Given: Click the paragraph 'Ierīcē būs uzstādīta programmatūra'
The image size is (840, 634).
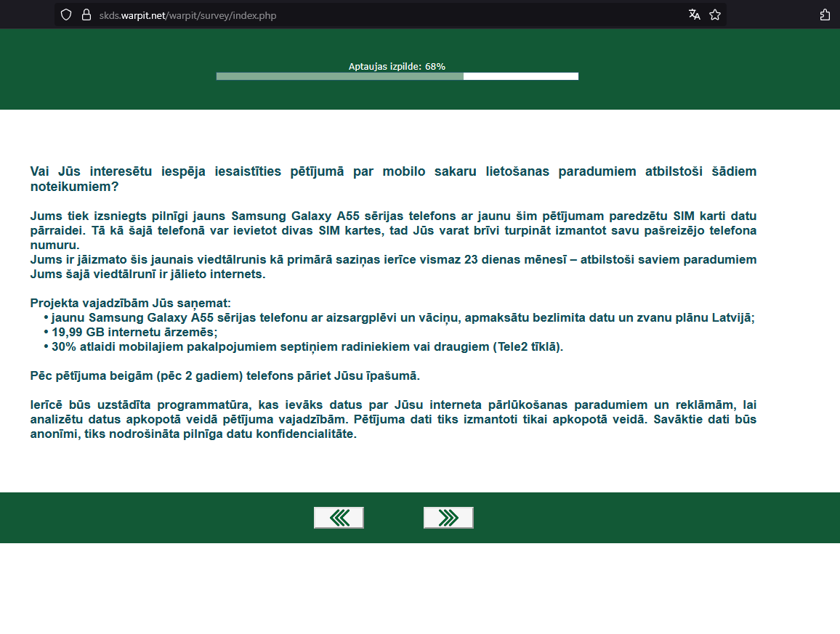Looking at the screenshot, I should (x=393, y=419).
